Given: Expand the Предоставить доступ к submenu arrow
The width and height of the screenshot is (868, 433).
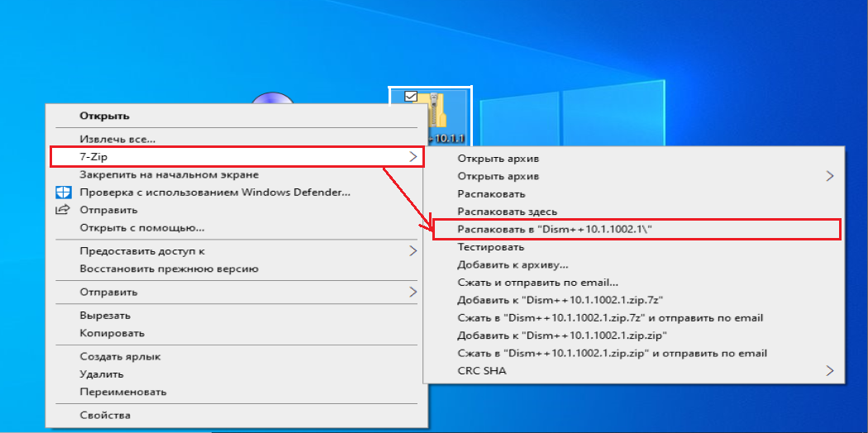Looking at the screenshot, I should tap(413, 251).
